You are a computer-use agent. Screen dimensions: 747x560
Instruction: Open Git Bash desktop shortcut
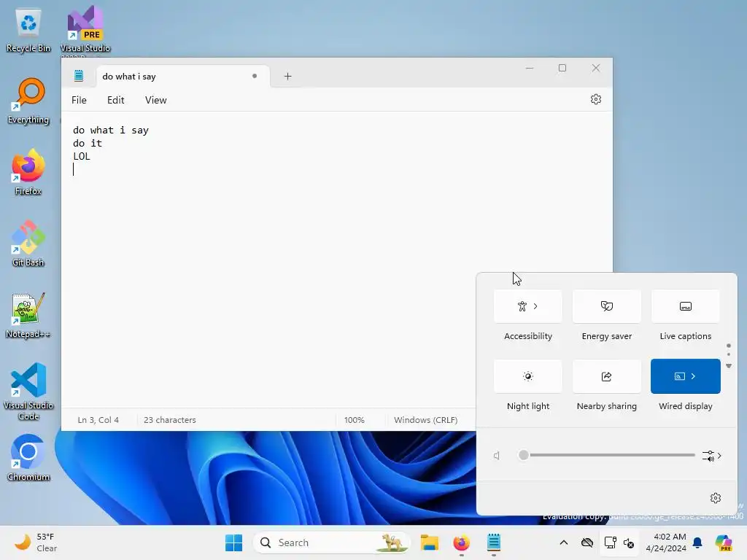coord(28,244)
